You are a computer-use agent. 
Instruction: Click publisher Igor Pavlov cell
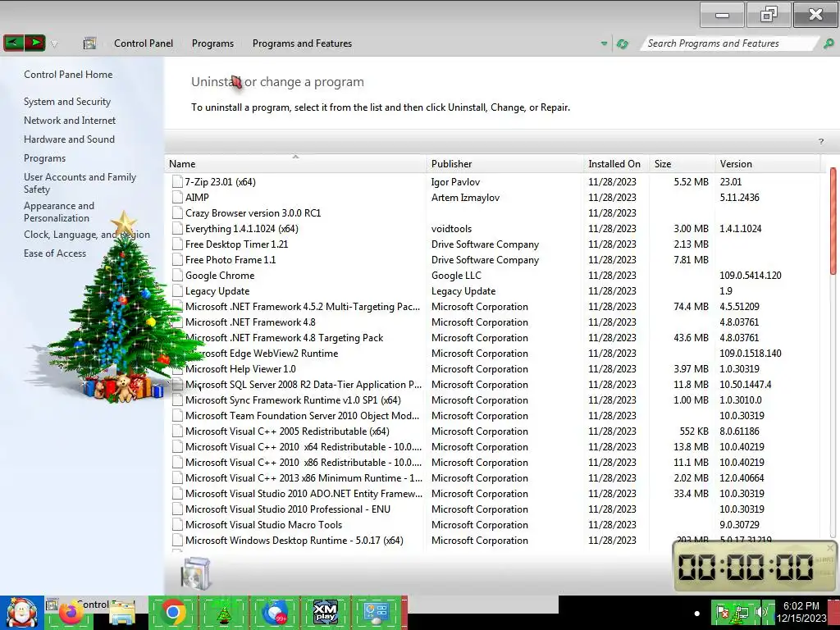tap(455, 182)
